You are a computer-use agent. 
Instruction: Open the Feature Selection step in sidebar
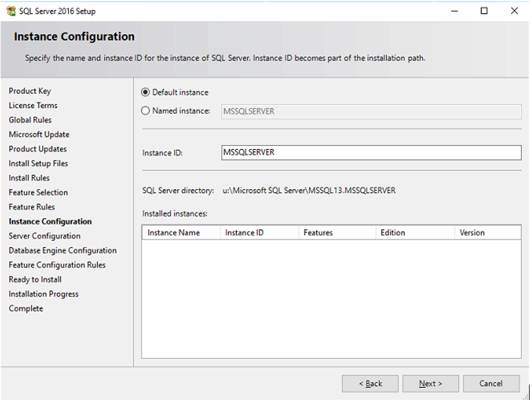(x=39, y=193)
